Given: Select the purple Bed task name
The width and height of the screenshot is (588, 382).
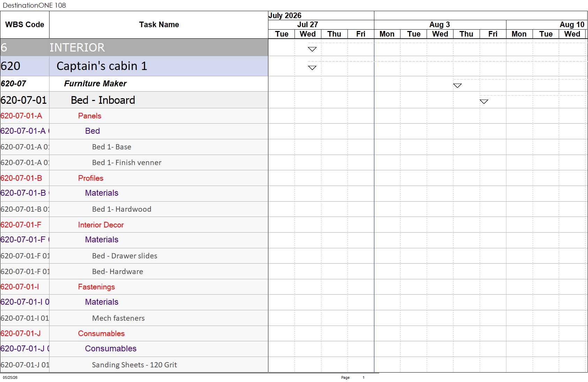Looking at the screenshot, I should (92, 131).
